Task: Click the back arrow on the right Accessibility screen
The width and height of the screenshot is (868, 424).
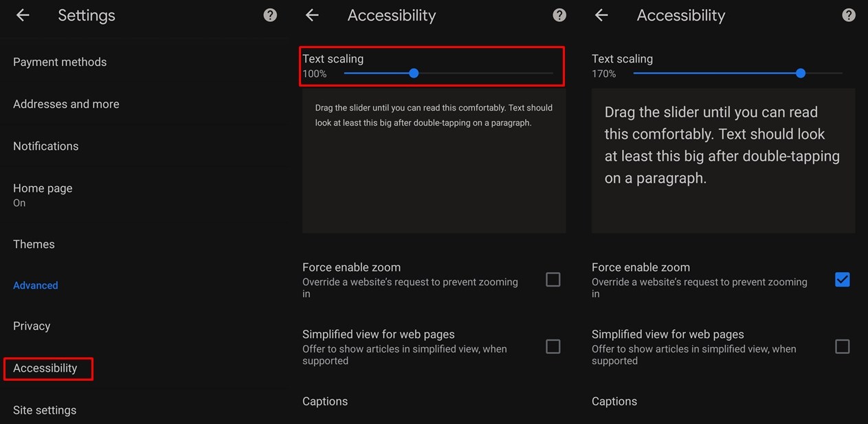Action: (601, 14)
